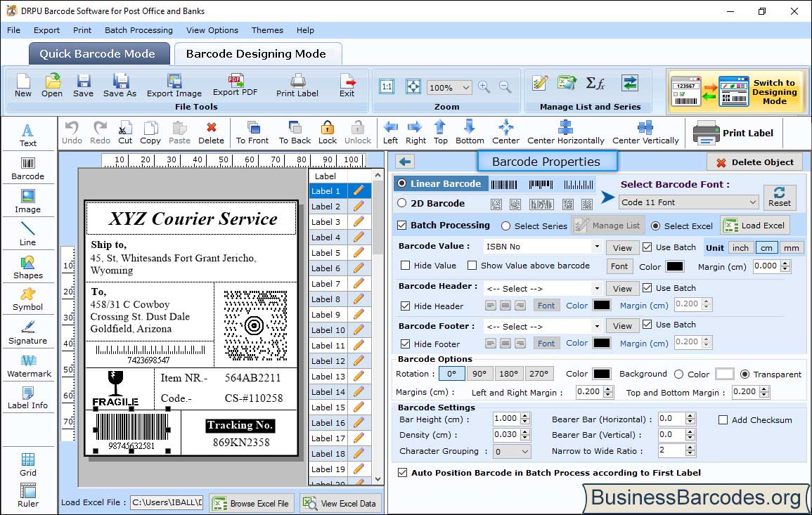Select the Text tool in sidebar
Image resolution: width=812 pixels, height=515 pixels.
pyautogui.click(x=28, y=136)
